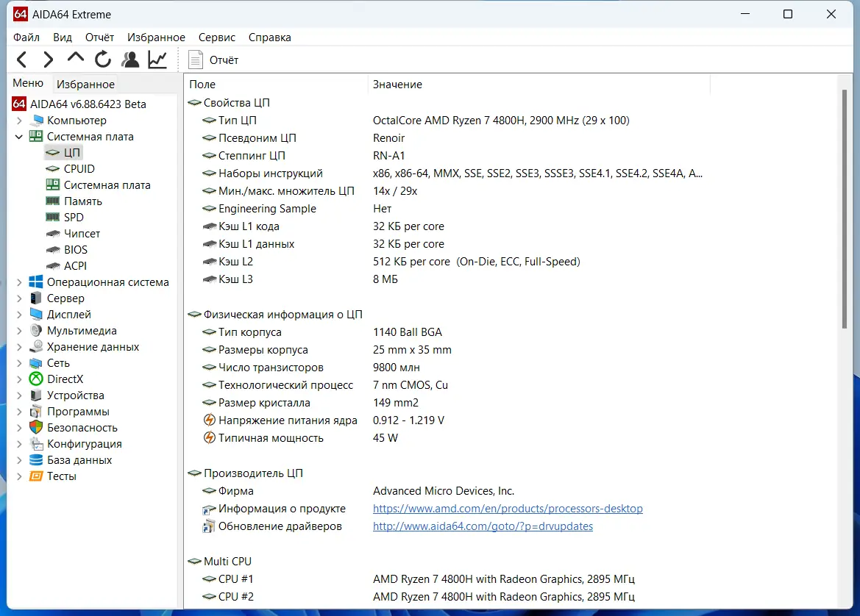Expand the DirectX tree node

(19, 379)
